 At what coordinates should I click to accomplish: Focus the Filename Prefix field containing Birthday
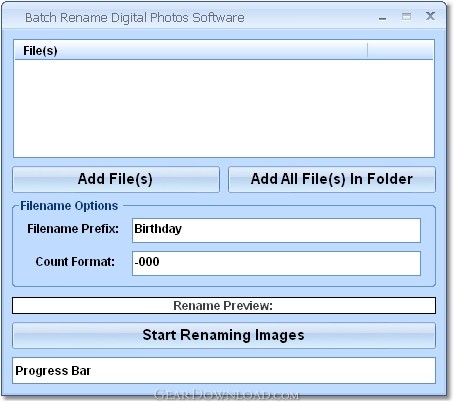[276, 230]
